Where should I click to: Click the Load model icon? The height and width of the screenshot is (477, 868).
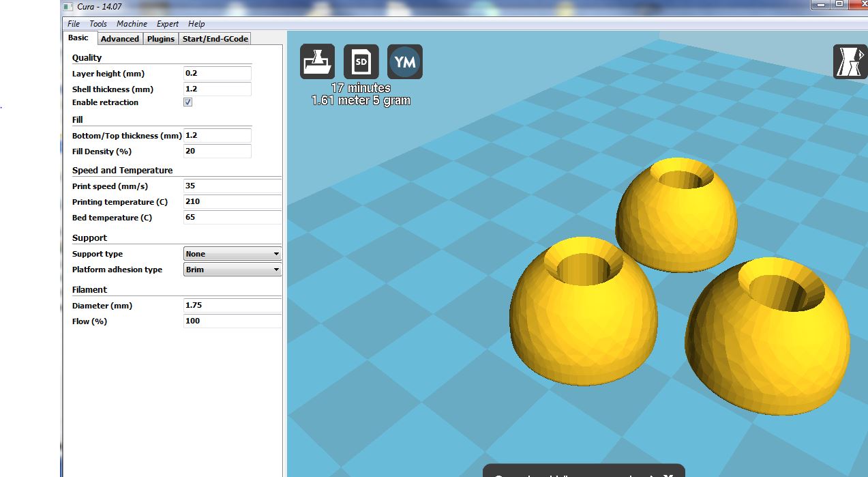coord(317,61)
